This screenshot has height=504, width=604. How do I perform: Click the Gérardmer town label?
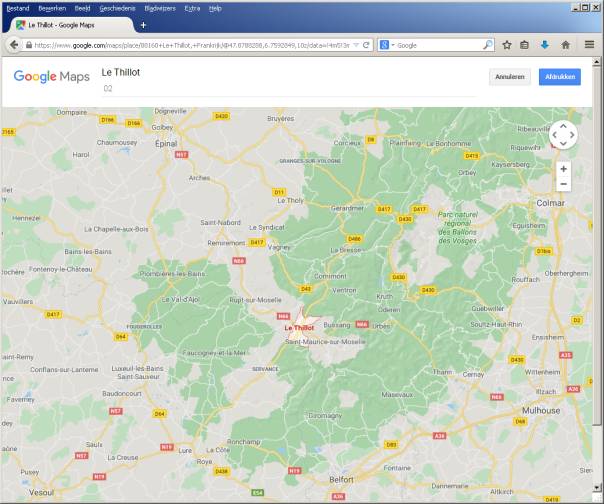pos(347,208)
